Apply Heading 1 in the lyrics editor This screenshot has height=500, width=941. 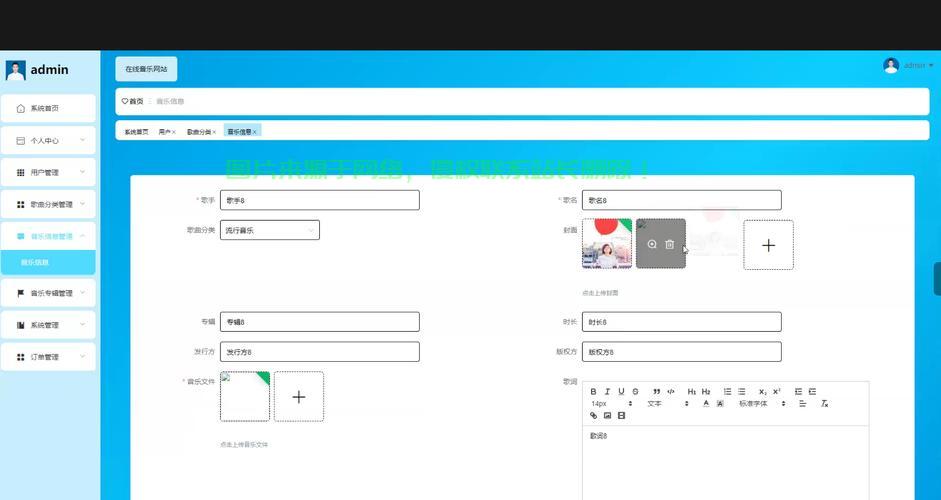pyautogui.click(x=691, y=391)
